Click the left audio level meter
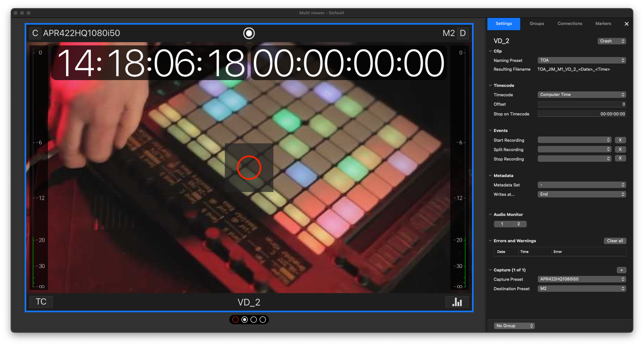The image size is (644, 346). coord(39,168)
